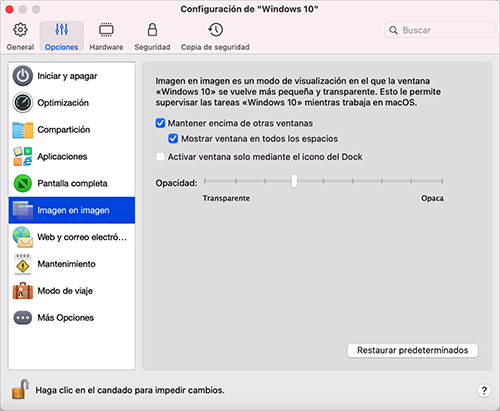500x411 pixels.
Task: Open help with the question mark button
Action: pyautogui.click(x=484, y=390)
